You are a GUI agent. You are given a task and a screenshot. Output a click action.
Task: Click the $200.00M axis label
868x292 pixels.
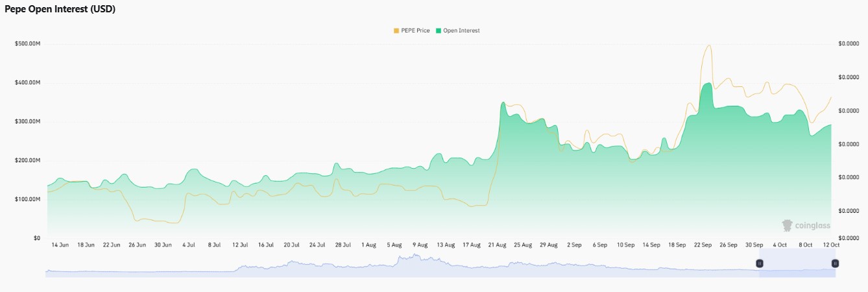coord(27,160)
